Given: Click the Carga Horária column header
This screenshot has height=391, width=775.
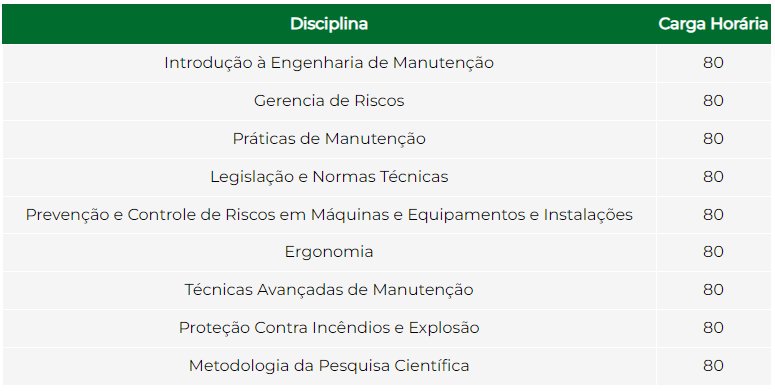Looking at the screenshot, I should [x=713, y=24].
